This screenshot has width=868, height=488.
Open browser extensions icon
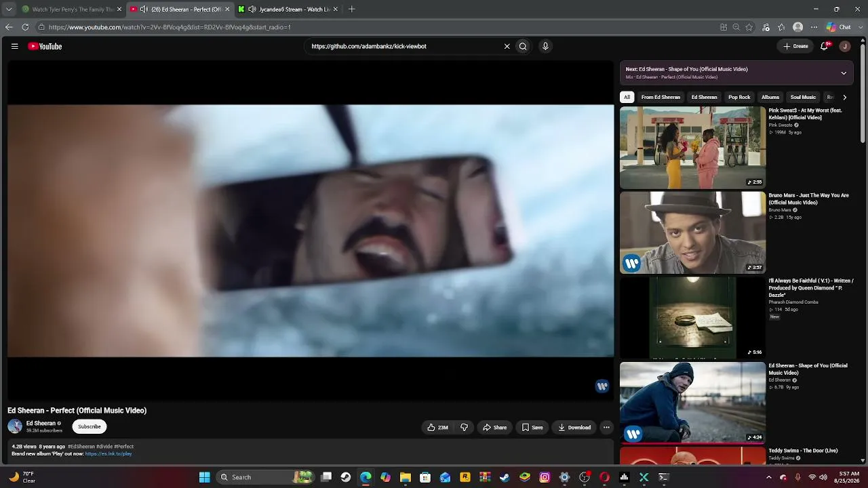(766, 27)
